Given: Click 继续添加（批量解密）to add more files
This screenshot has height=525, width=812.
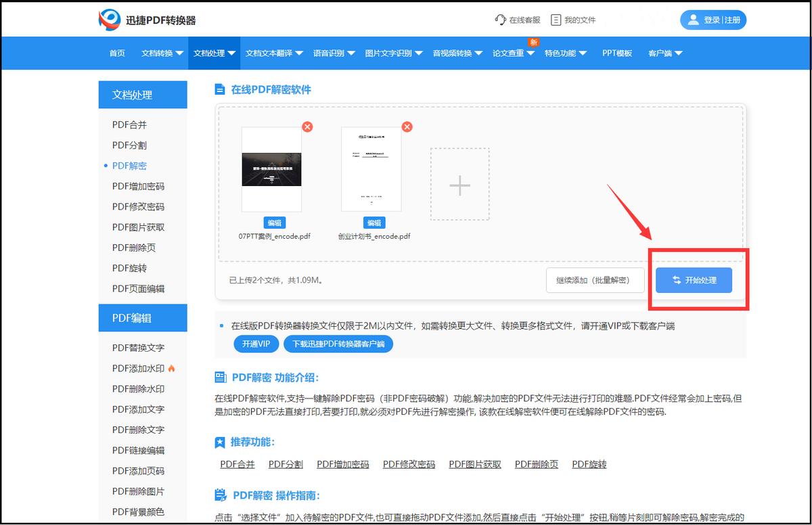Looking at the screenshot, I should 595,280.
